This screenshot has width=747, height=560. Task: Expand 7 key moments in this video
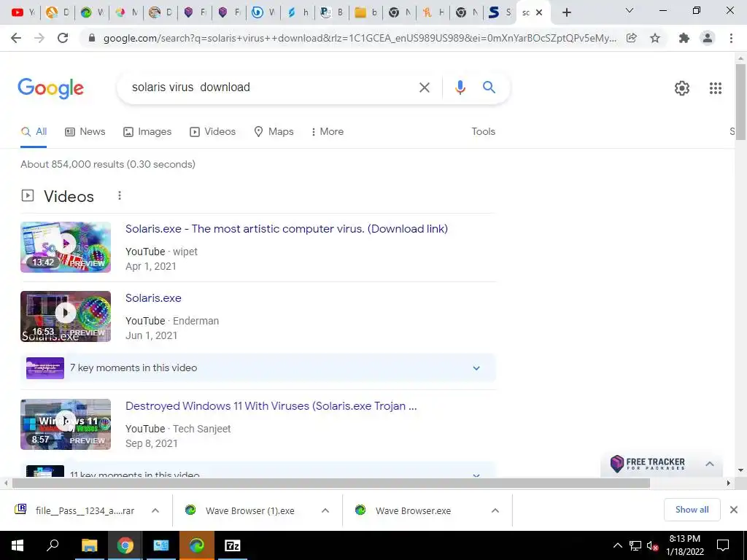point(258,368)
